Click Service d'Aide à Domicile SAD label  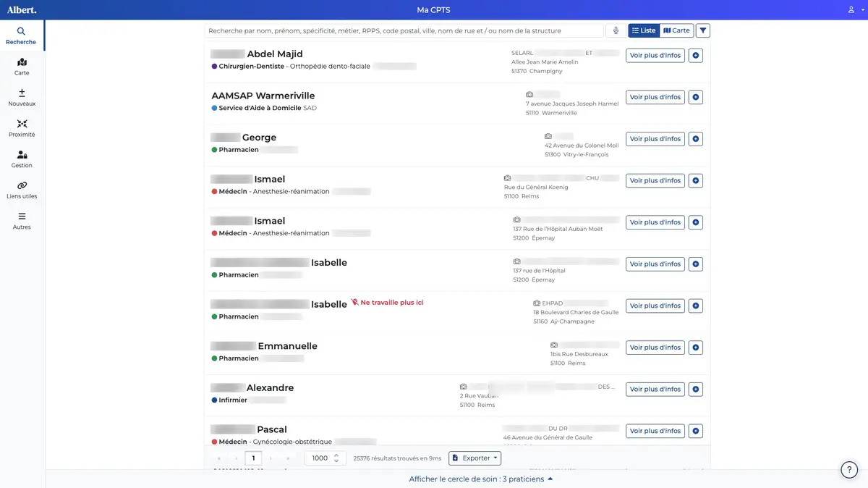264,108
